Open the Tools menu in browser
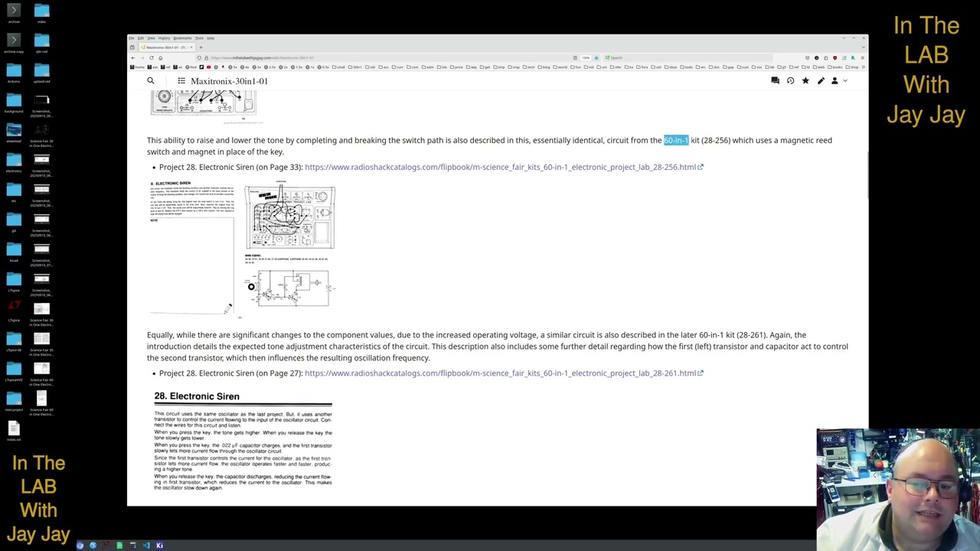This screenshot has width=980, height=551. tap(199, 38)
